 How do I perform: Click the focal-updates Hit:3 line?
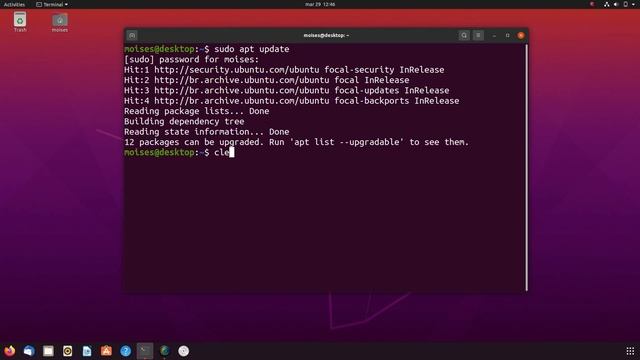coord(287,91)
